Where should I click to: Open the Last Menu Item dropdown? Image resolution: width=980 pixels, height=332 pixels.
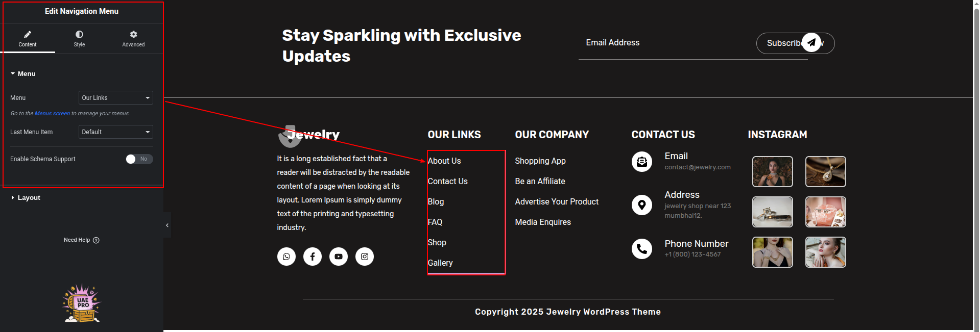click(x=116, y=132)
